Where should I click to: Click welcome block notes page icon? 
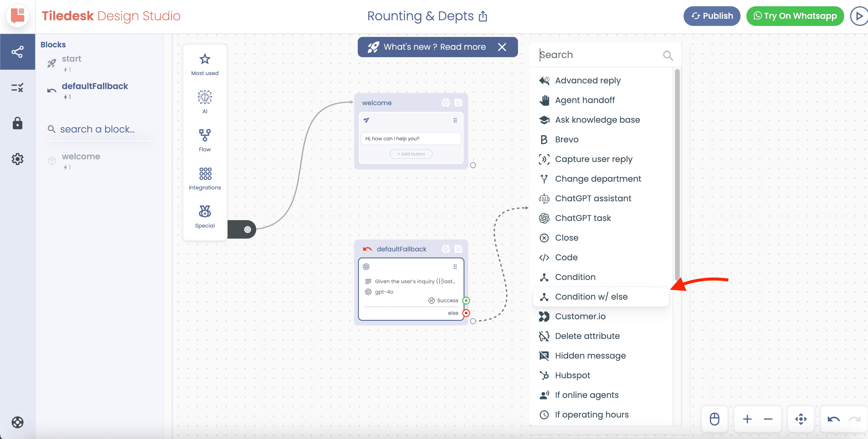point(458,102)
